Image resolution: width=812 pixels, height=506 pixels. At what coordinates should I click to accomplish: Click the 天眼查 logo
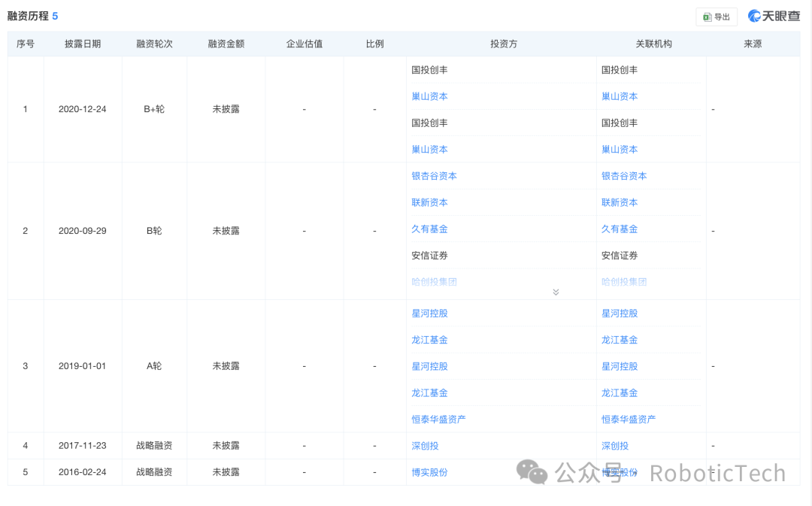coord(774,15)
